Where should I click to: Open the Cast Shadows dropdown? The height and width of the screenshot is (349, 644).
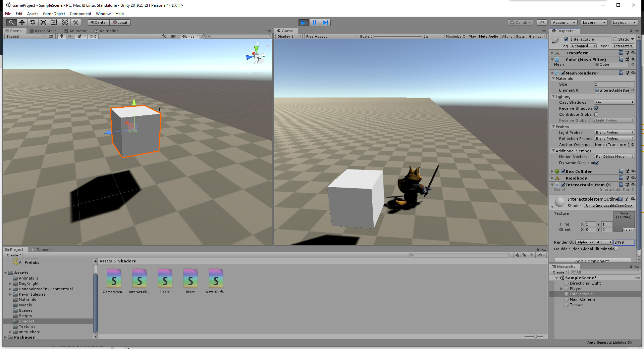(x=614, y=102)
